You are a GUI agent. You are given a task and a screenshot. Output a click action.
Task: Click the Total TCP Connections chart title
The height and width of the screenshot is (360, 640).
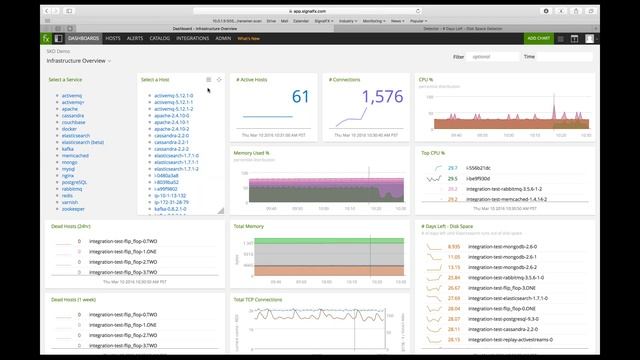[x=258, y=300]
